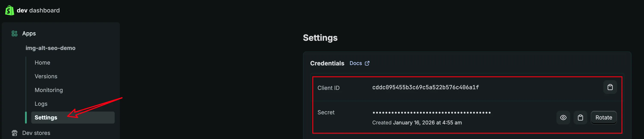This screenshot has width=644, height=139.
Task: Click the green plus tile in the Apps icon
Action: click(16, 32)
